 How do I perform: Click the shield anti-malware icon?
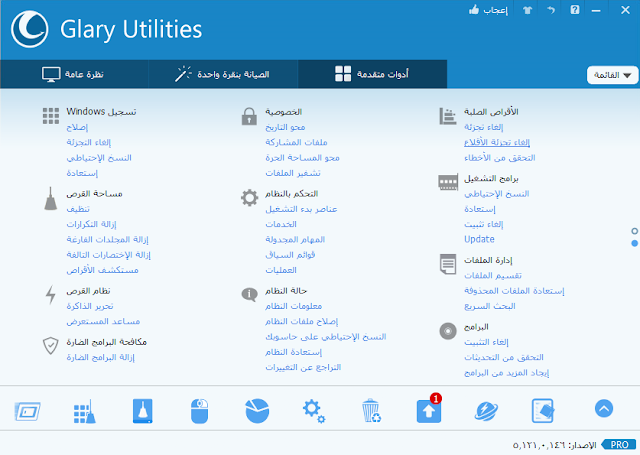(x=51, y=346)
